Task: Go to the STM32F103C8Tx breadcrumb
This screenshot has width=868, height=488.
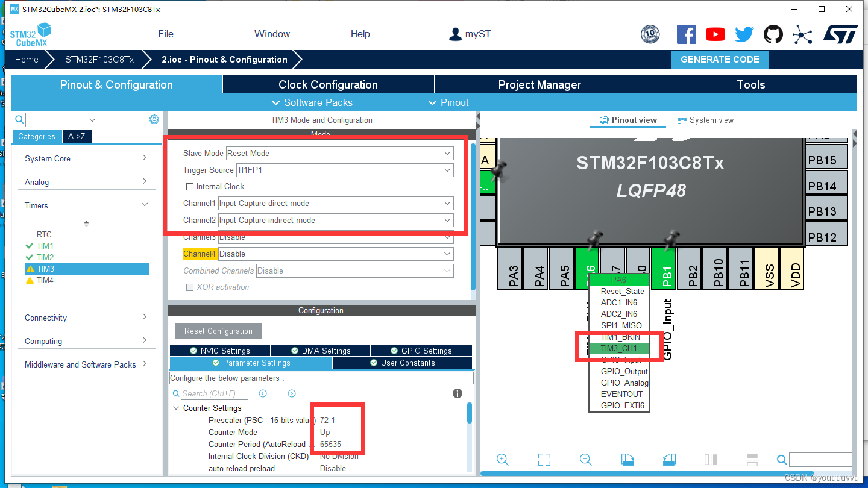Action: click(99, 60)
